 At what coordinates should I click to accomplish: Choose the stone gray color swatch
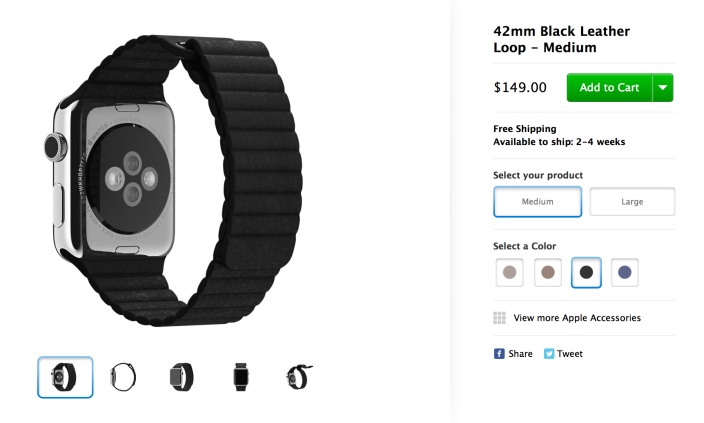tap(510, 272)
